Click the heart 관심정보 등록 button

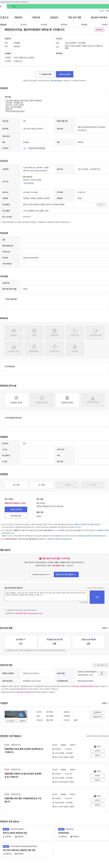pos(45,74)
